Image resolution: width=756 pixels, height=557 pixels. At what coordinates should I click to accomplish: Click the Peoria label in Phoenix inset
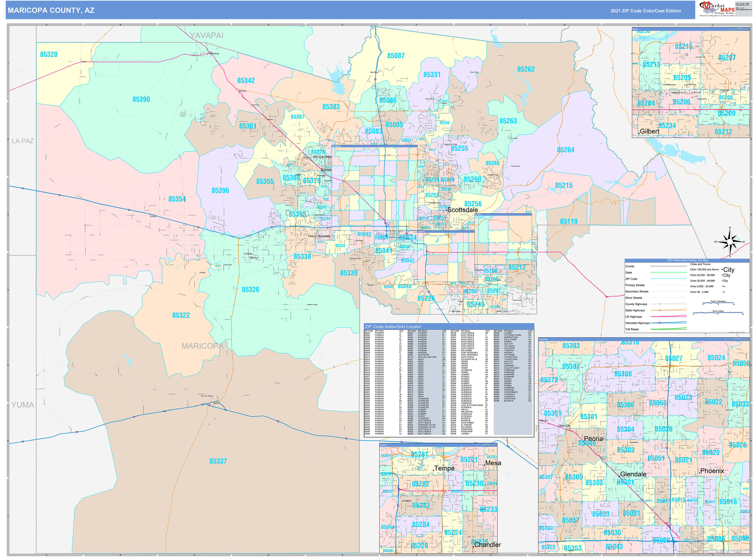pos(593,439)
